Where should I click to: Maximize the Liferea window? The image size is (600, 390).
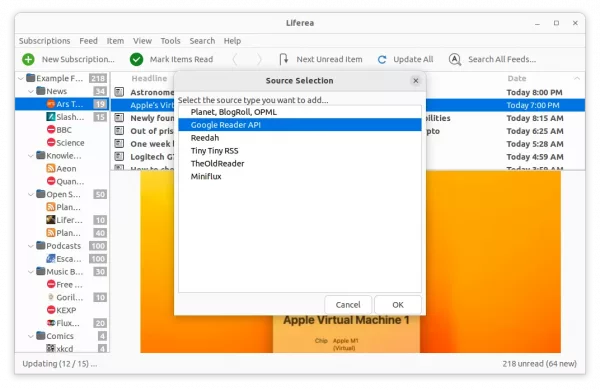click(556, 23)
